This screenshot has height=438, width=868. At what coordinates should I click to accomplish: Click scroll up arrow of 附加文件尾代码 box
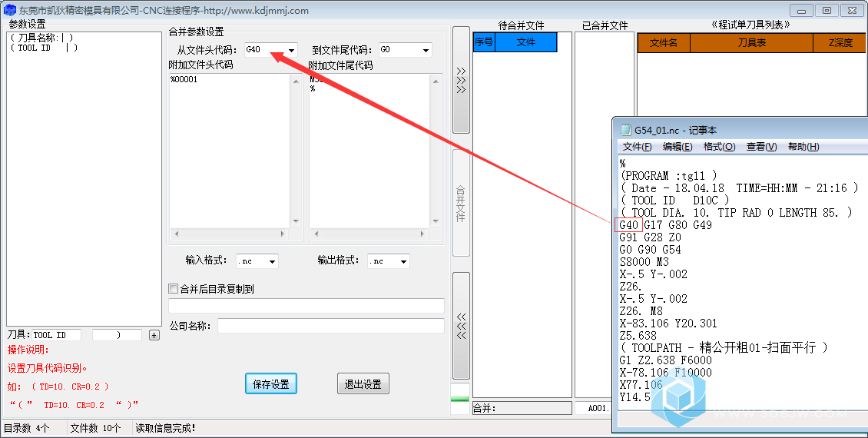click(436, 81)
